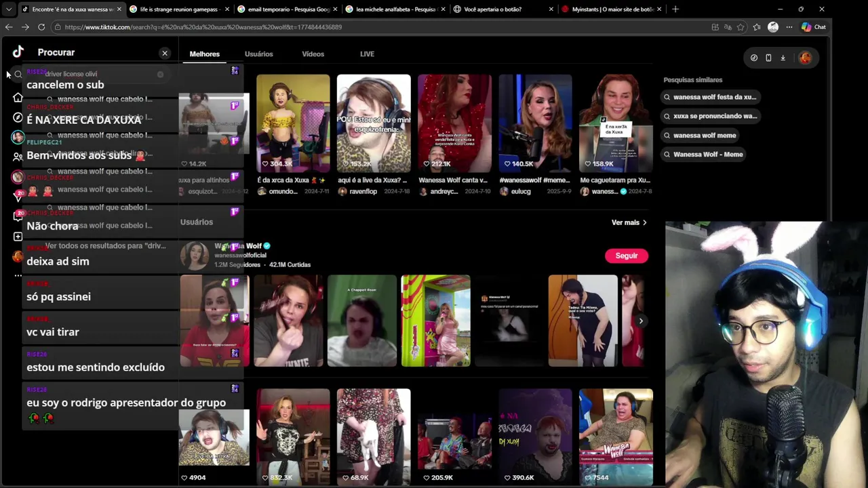The height and width of the screenshot is (488, 868).
Task: Close the 'Encontre é na da xuxa' tab
Action: pyautogui.click(x=119, y=9)
